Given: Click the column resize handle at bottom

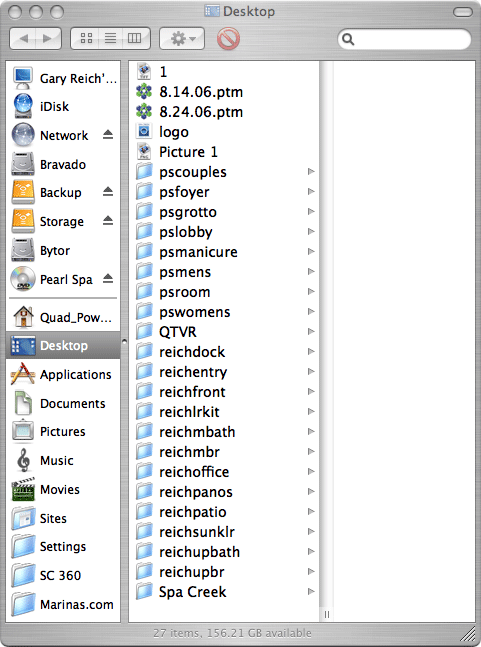Looking at the screenshot, I should 327,614.
